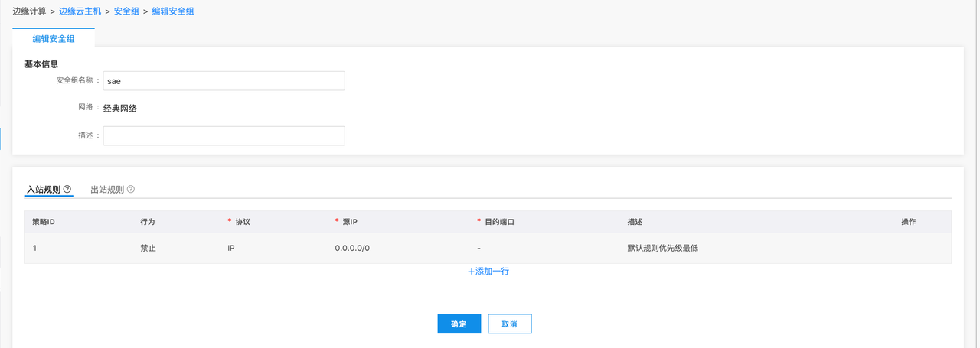The image size is (980, 348).
Task: Click the 描述 column header in table
Action: (634, 222)
